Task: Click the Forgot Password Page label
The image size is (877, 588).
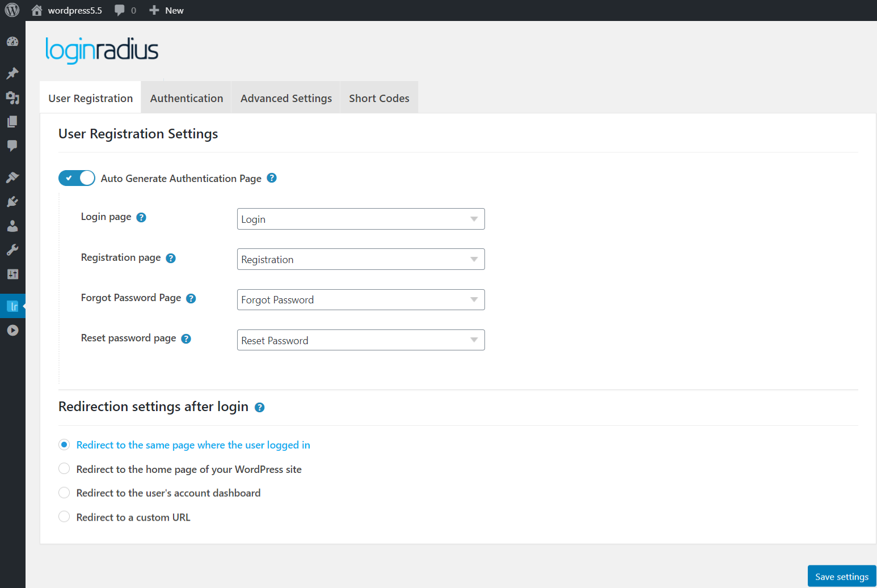Action: click(x=131, y=298)
